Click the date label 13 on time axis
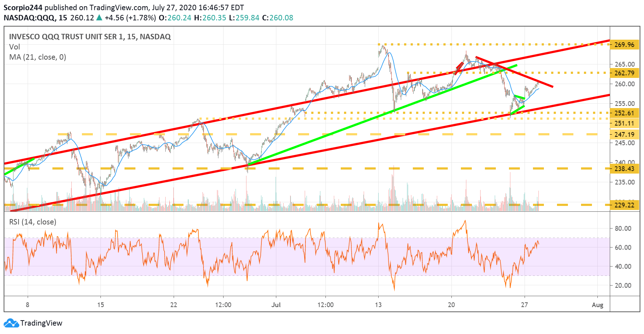 tap(378, 305)
